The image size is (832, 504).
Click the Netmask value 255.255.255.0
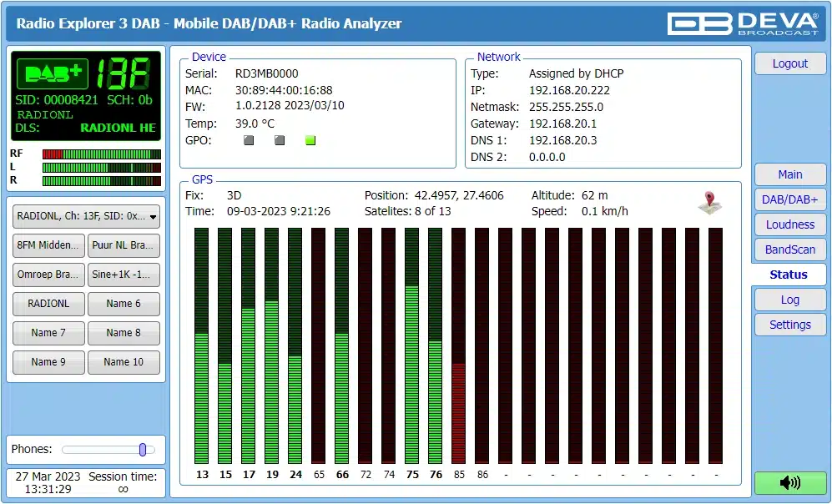566,107
